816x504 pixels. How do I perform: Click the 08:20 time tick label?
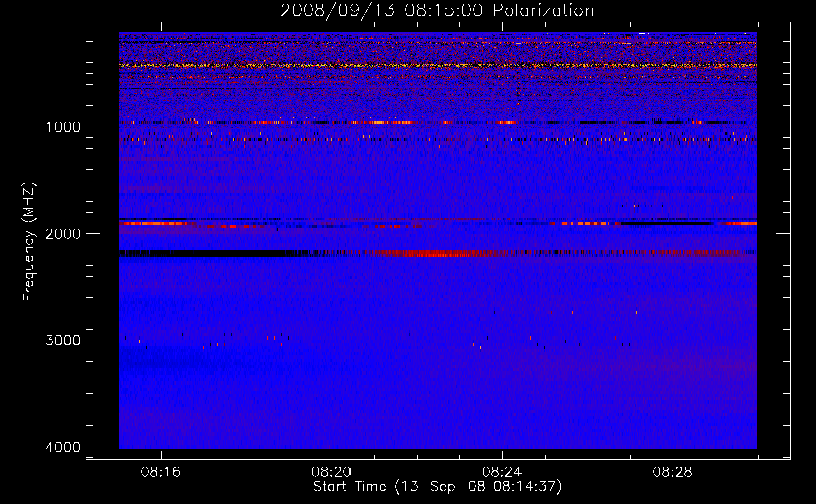pos(331,472)
